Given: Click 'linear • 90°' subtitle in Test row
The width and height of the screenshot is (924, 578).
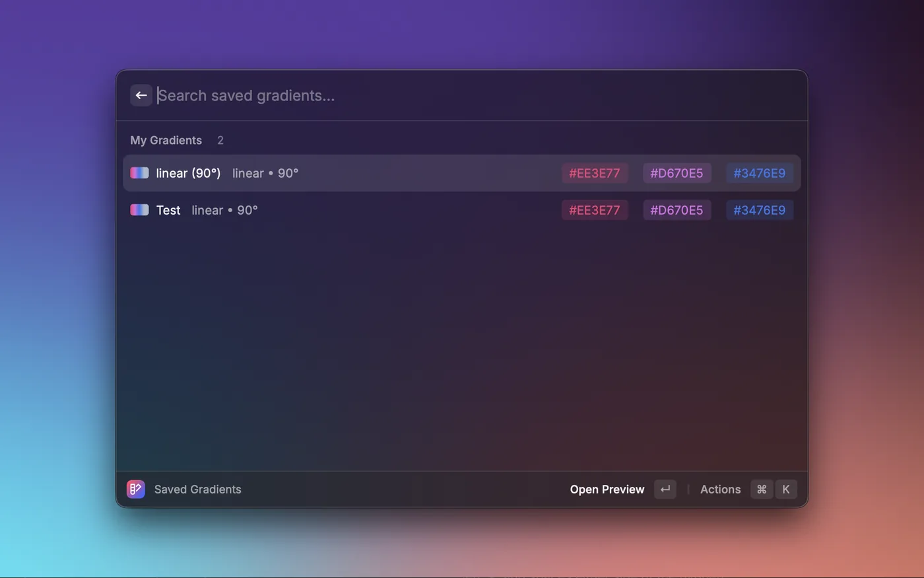Looking at the screenshot, I should point(225,210).
